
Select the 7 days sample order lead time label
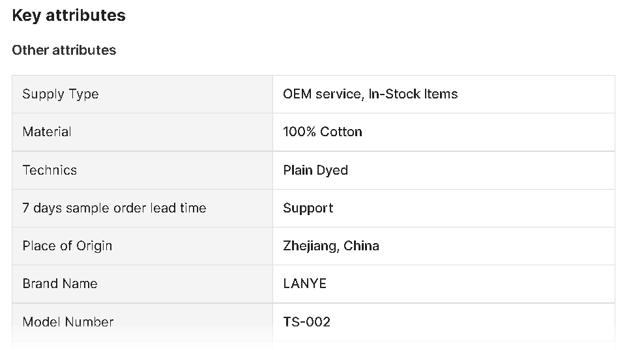click(114, 209)
